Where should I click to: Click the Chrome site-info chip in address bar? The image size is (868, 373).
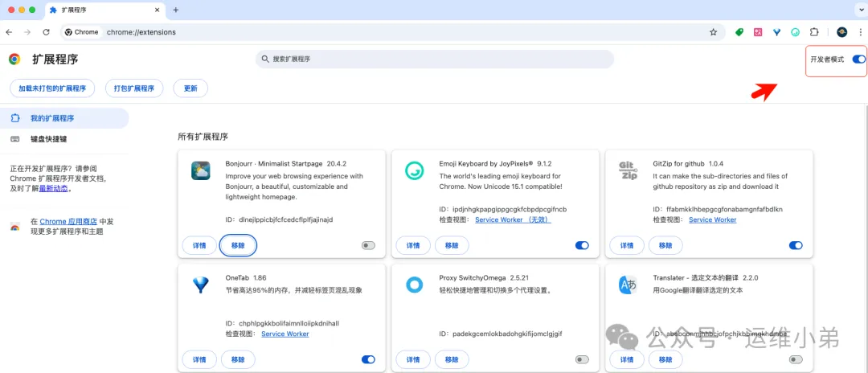click(82, 32)
